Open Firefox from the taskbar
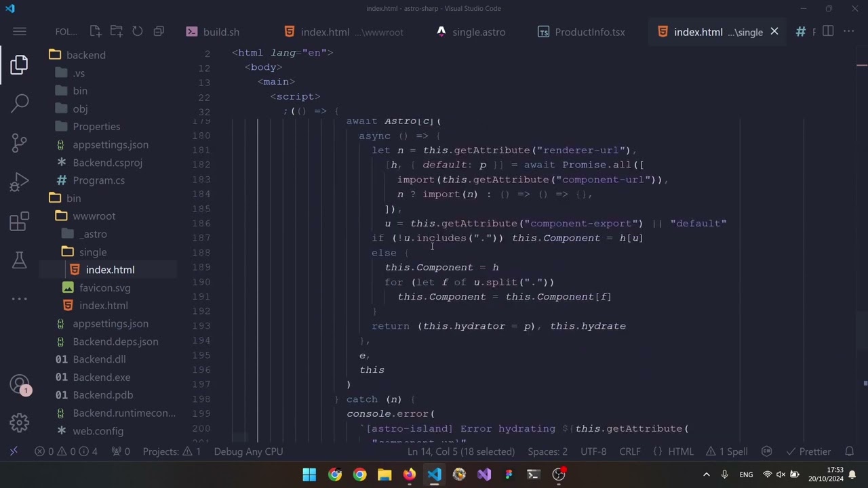This screenshot has width=868, height=488. [x=410, y=474]
